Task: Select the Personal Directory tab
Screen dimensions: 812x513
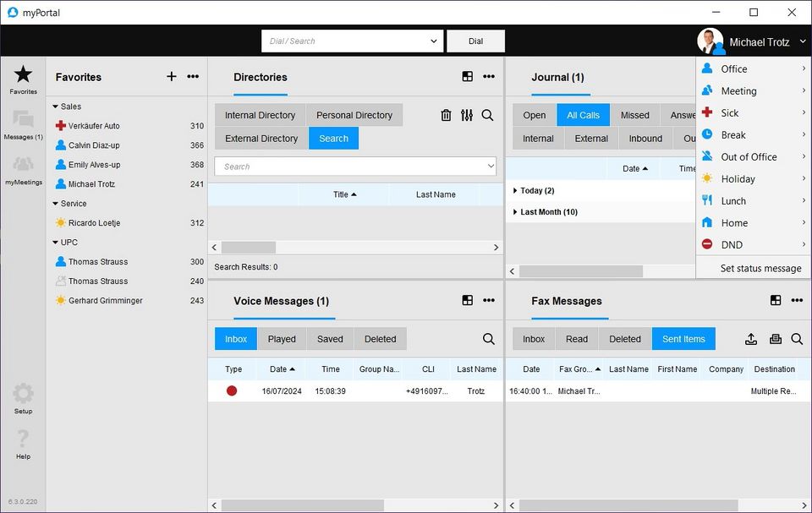Action: pyautogui.click(x=354, y=115)
